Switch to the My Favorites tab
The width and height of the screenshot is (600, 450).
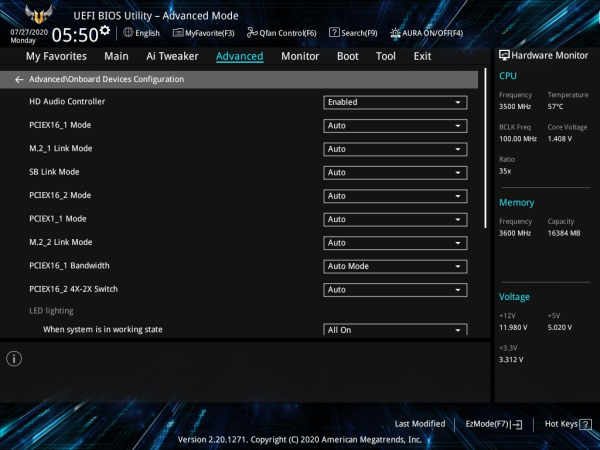(x=56, y=56)
